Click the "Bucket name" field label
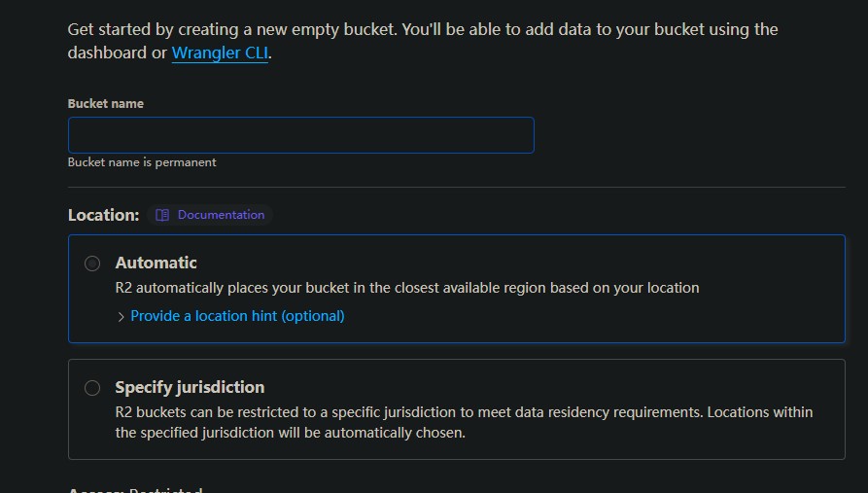This screenshot has width=868, height=493. pos(106,104)
